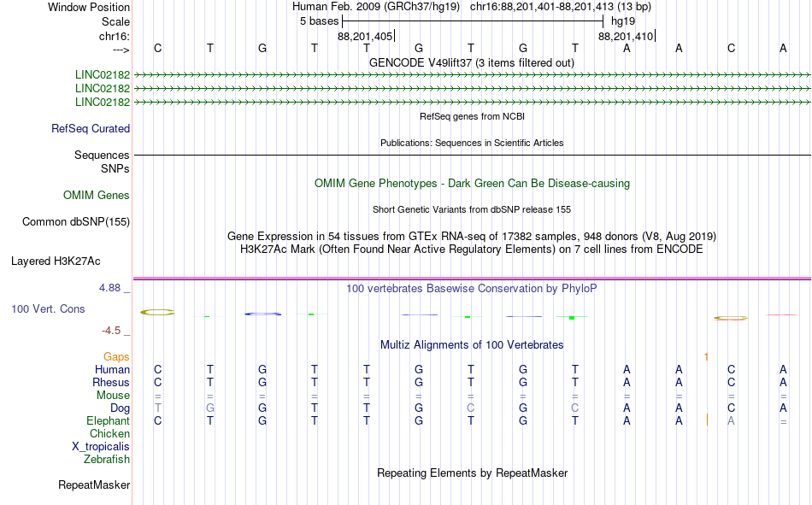This screenshot has width=812, height=505.
Task: Select the X_tropicalis species row label
Action: (101, 447)
